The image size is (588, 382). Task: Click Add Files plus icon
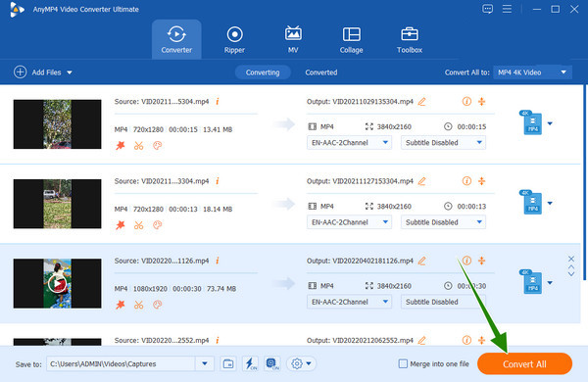pyautogui.click(x=20, y=72)
